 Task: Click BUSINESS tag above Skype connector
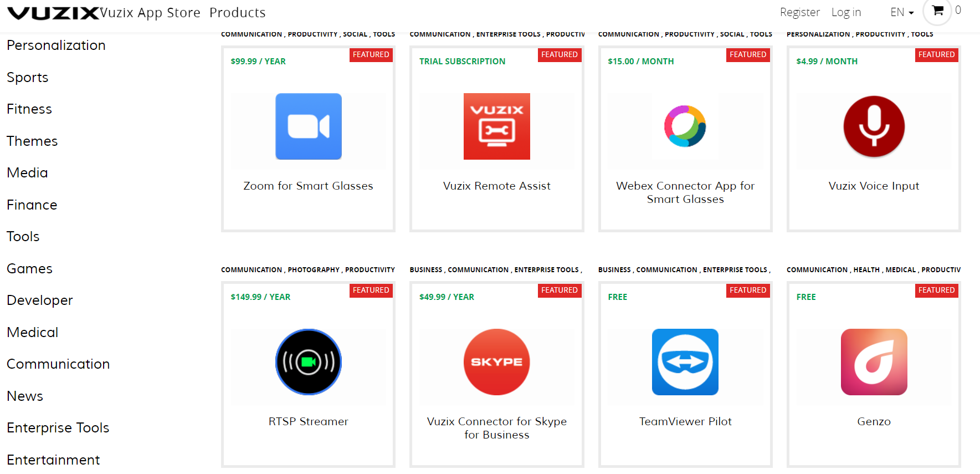426,270
